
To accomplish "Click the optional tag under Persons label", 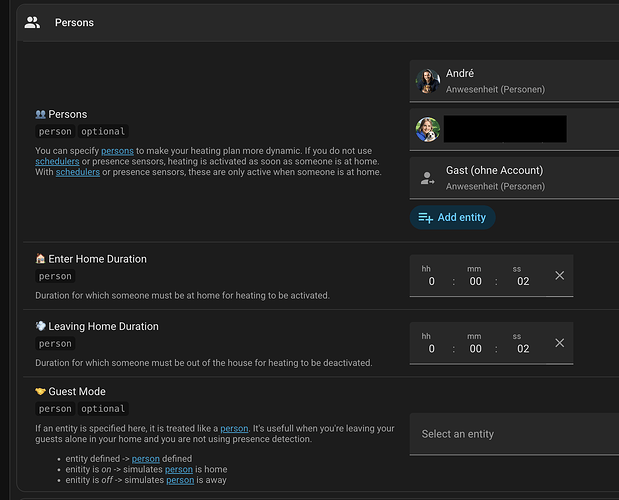I will [103, 131].
